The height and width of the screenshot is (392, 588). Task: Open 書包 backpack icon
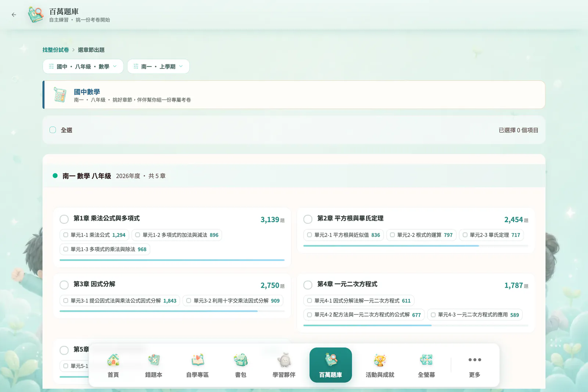(x=241, y=360)
